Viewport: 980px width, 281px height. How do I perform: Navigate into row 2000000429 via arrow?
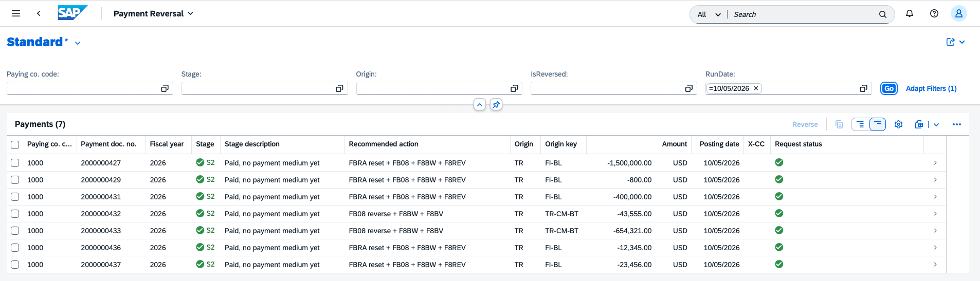click(x=935, y=180)
